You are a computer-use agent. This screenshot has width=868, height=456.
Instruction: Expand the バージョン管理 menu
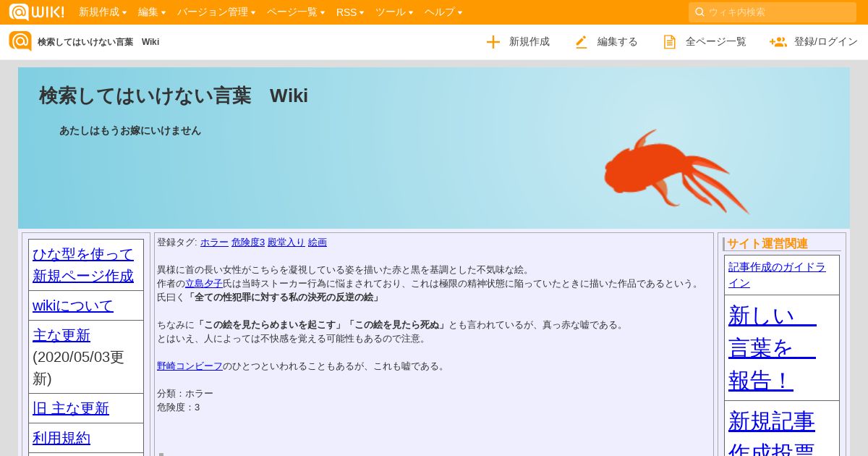(x=216, y=12)
